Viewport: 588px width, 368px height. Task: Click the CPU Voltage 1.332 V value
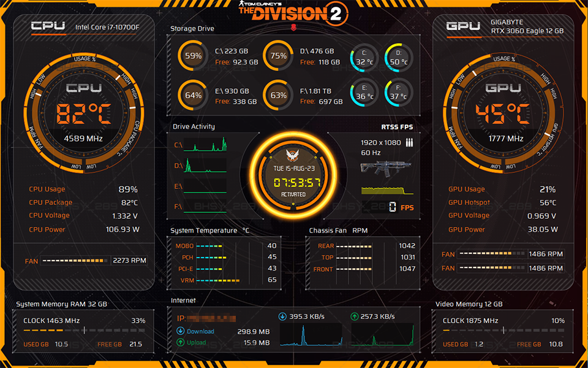tap(125, 216)
